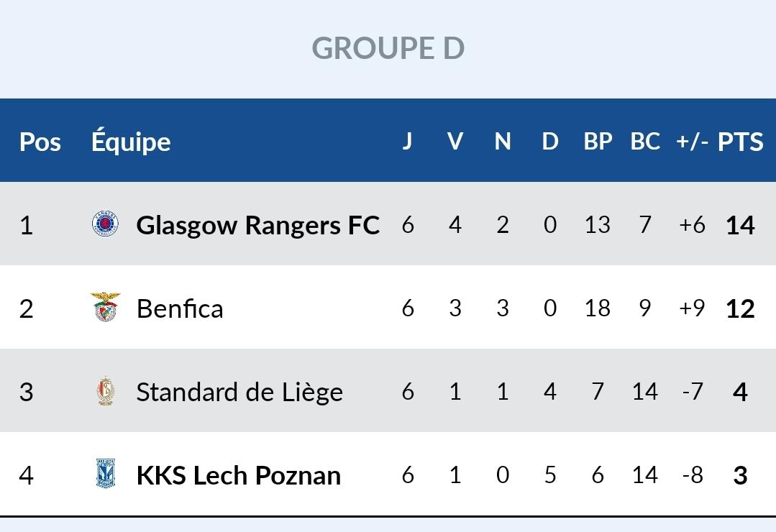Click the GROUPE D title
776x532 pixels.
coord(388,48)
